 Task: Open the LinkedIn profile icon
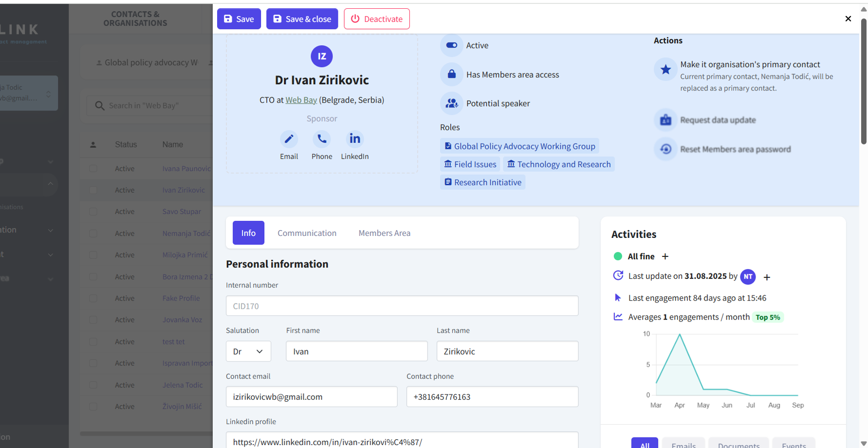(x=355, y=139)
